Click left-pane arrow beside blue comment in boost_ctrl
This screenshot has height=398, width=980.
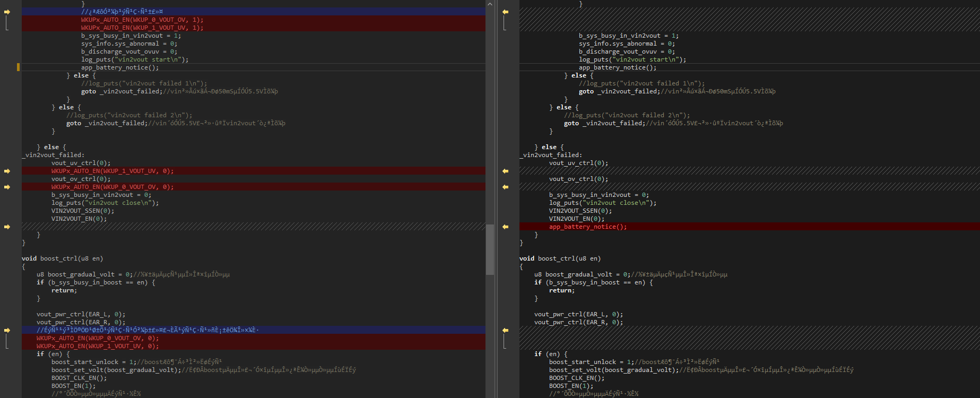tap(7, 330)
